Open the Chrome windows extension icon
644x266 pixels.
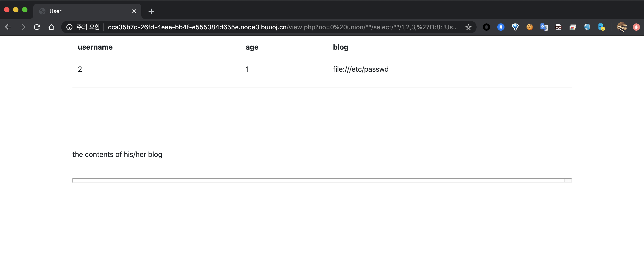click(x=572, y=27)
